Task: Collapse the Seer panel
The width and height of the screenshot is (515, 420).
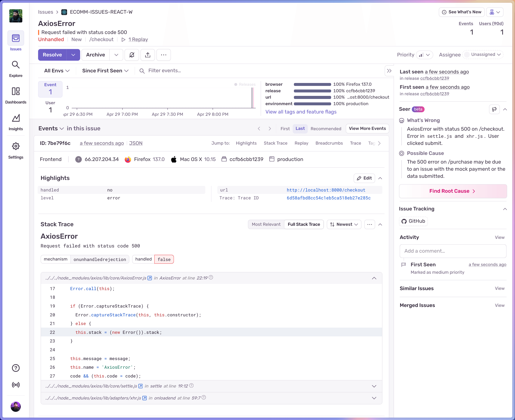Action: click(505, 109)
